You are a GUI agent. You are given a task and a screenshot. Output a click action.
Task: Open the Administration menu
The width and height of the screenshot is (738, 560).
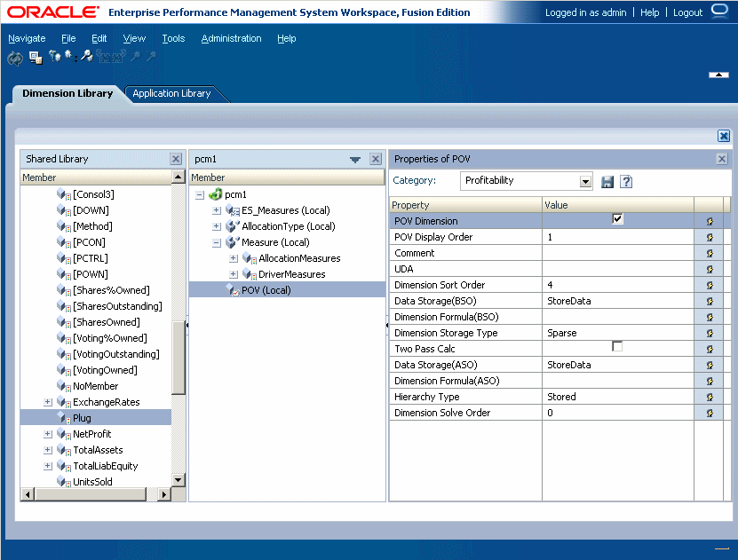click(231, 38)
